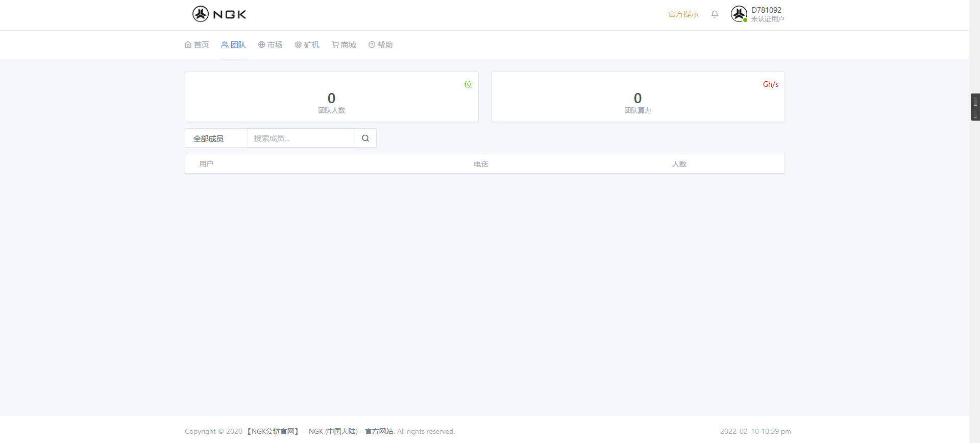Switch to the 矿机 miner tab
Viewport: 980px width, 443px height.
coord(307,45)
